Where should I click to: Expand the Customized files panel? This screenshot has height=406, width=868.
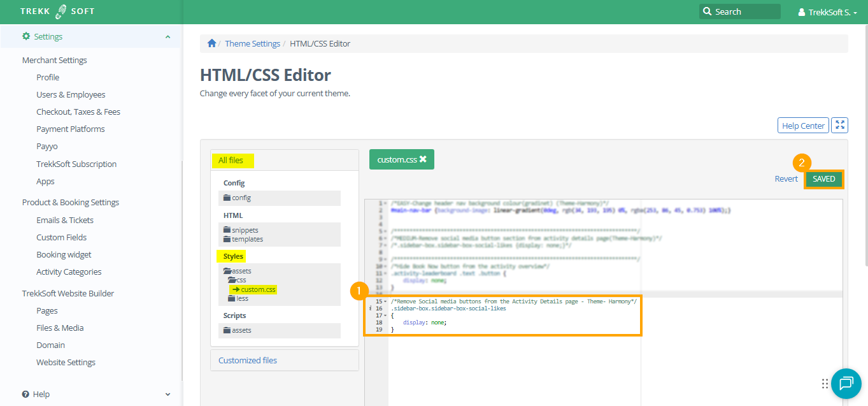[248, 360]
